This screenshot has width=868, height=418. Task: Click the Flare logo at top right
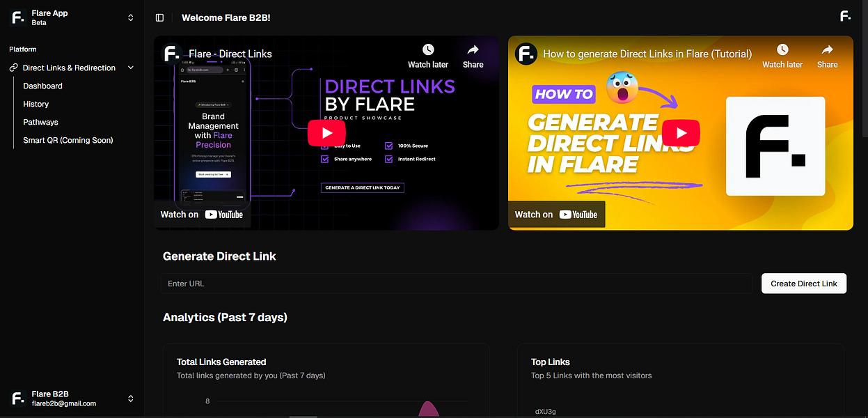(x=845, y=16)
